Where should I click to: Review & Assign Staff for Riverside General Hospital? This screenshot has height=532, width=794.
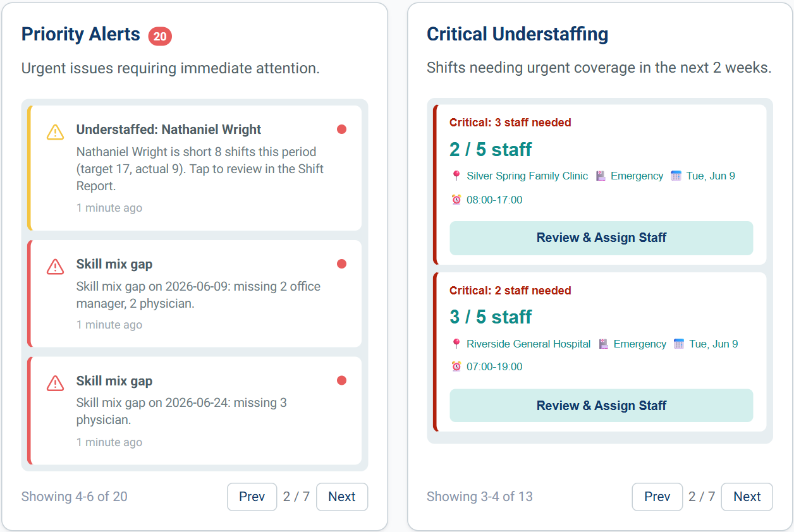[x=601, y=406]
